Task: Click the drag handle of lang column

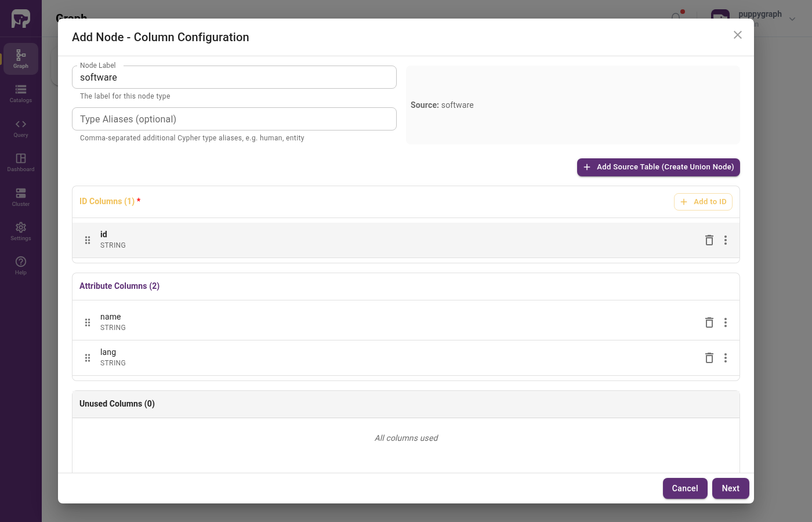Action: pos(88,358)
